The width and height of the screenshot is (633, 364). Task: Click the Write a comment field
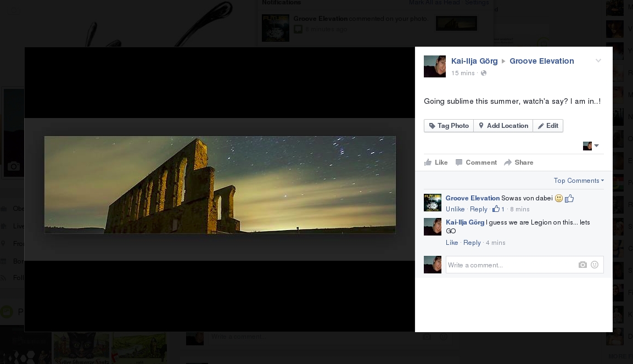[x=511, y=265]
